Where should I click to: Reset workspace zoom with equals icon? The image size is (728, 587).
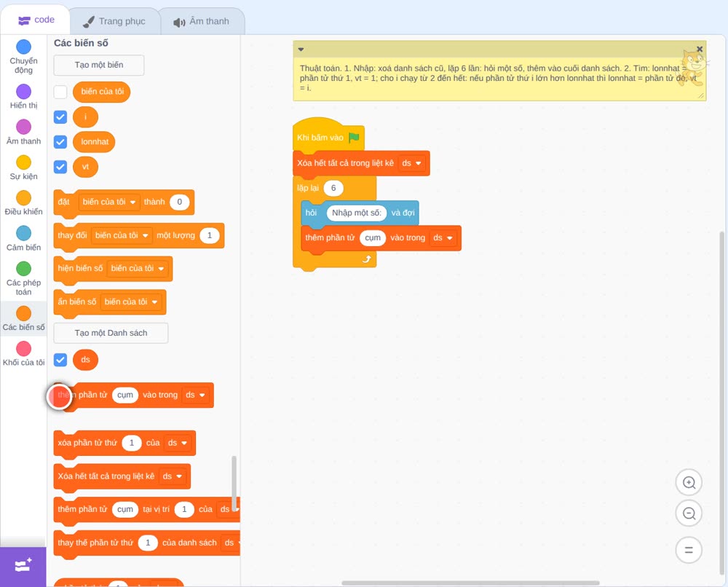click(689, 550)
